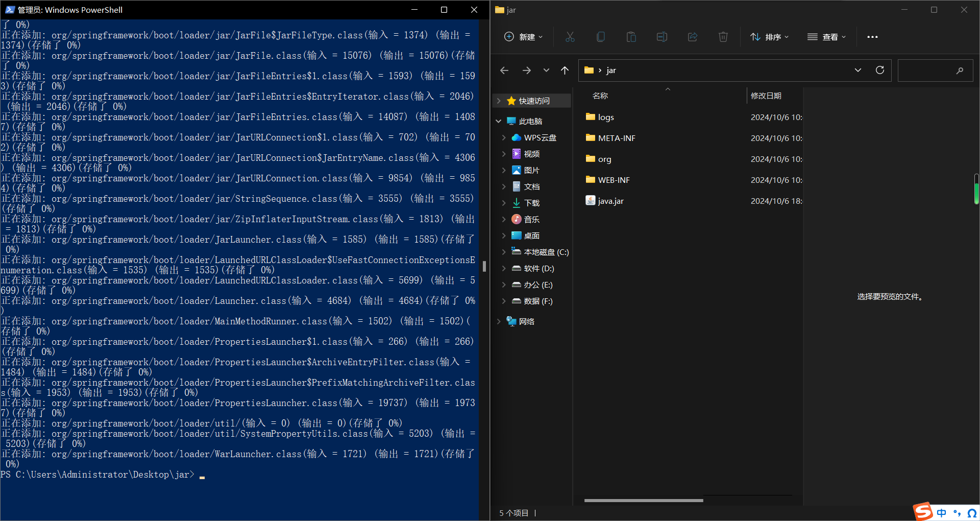Viewport: 980px width, 521px height.
Task: Sort by 修改日期 column header
Action: (766, 96)
